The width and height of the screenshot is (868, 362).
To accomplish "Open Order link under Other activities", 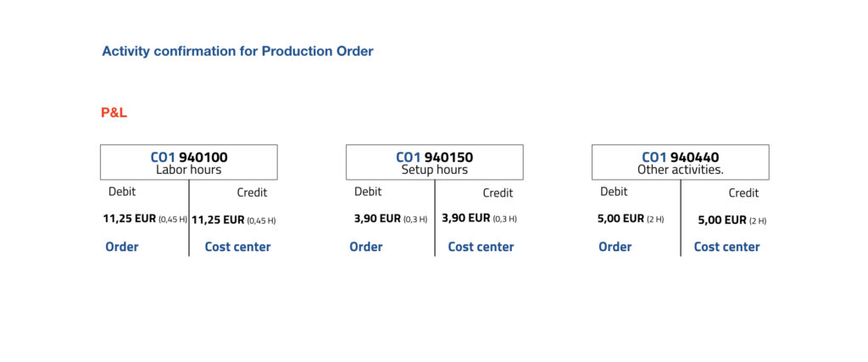I will pyautogui.click(x=615, y=247).
